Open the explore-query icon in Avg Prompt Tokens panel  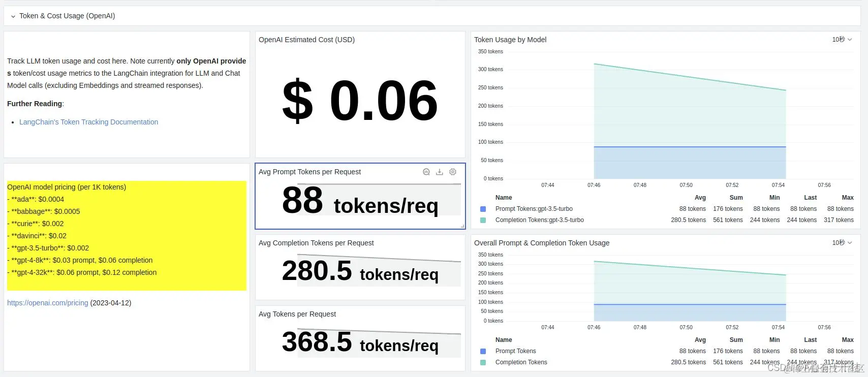[426, 172]
